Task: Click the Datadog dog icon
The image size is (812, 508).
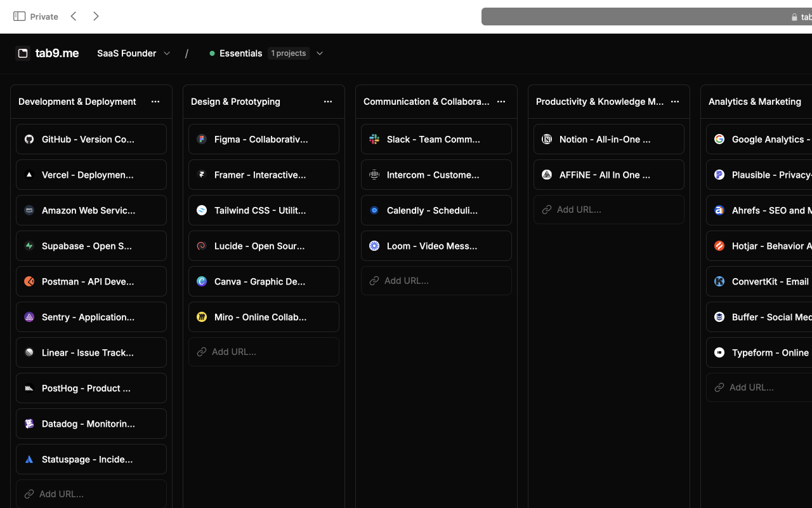Action: 29,424
